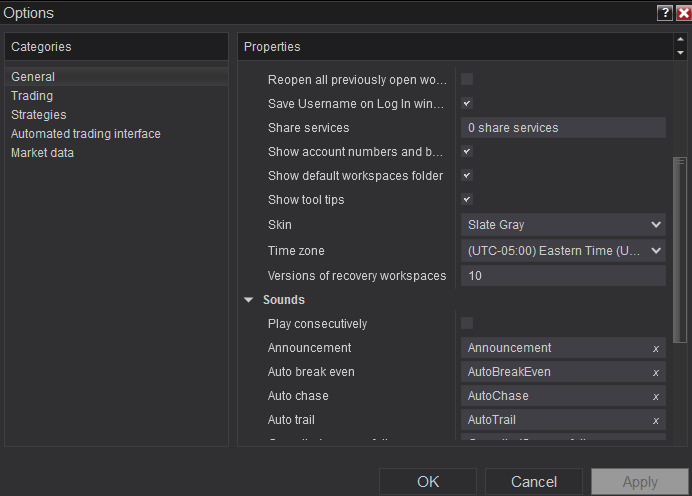Clear the AutoTrail sound with x icon
692x496 pixels.
click(656, 420)
